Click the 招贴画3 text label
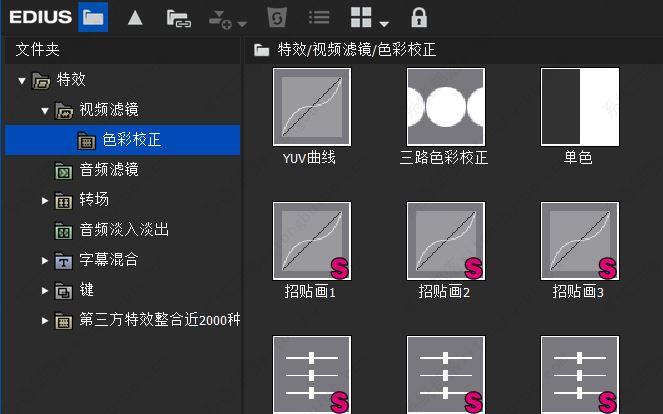The height and width of the screenshot is (414, 663). coord(578,291)
